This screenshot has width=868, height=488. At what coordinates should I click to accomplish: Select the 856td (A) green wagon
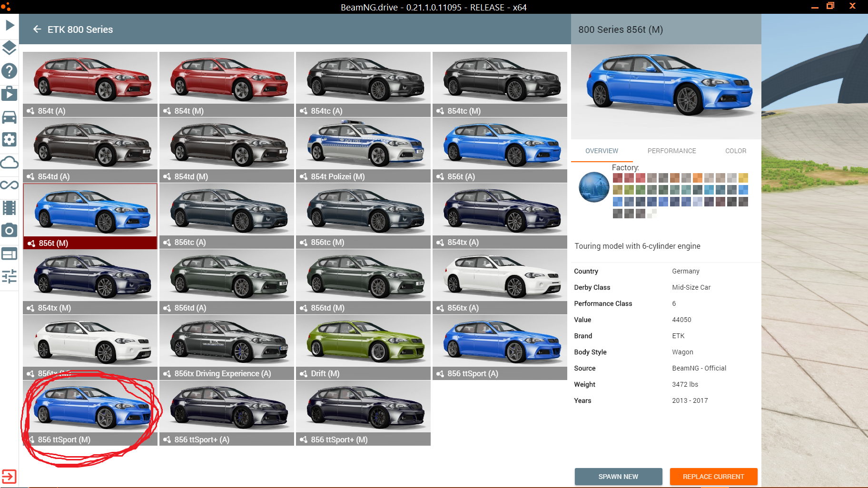coord(227,281)
